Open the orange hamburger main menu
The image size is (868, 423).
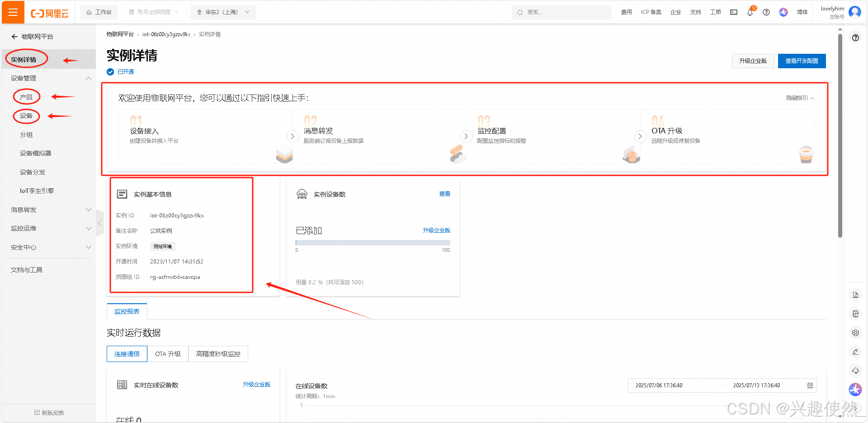[13, 12]
